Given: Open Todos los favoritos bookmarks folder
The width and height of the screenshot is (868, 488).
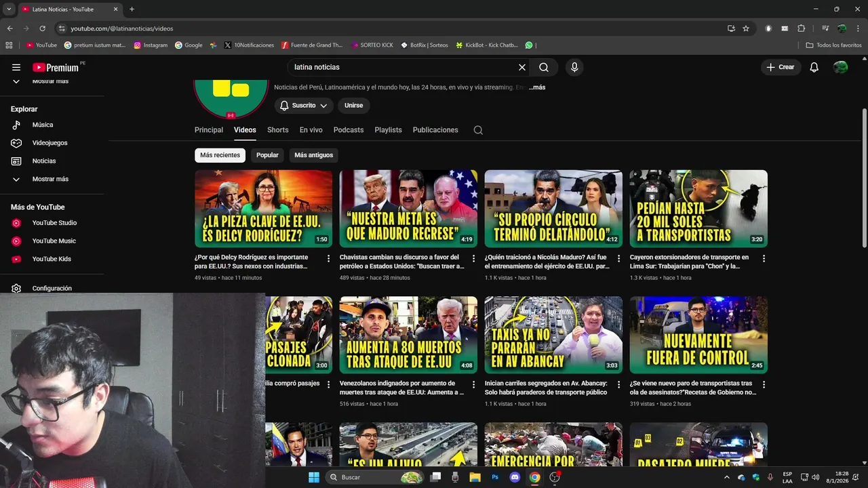Looking at the screenshot, I should pyautogui.click(x=834, y=45).
